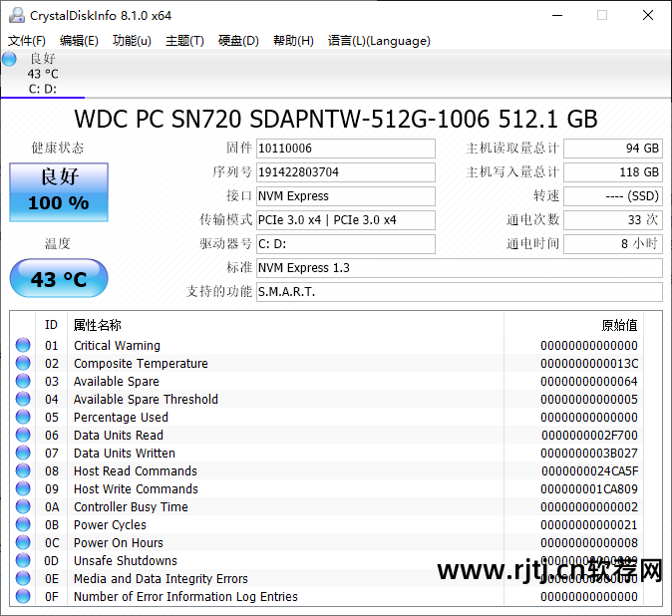Image resolution: width=672 pixels, height=616 pixels.
Task: Click the interface field showing NVM Express
Action: pos(345,196)
